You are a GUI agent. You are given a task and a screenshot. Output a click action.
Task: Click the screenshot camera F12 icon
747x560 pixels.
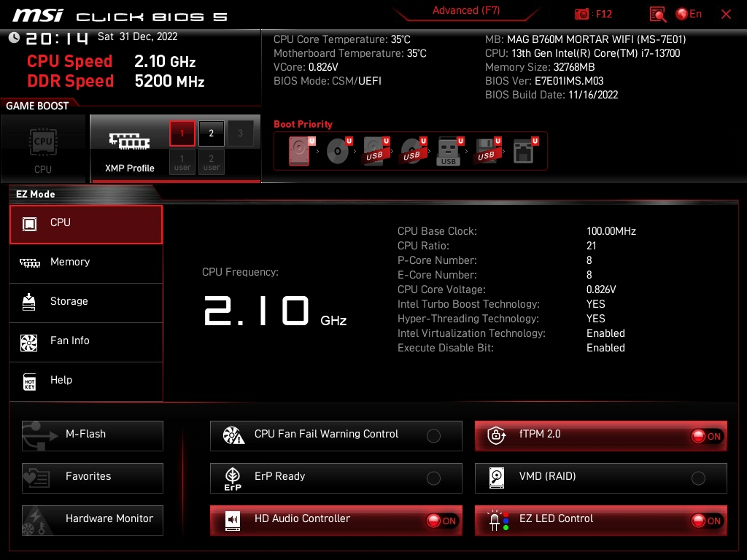pos(581,14)
